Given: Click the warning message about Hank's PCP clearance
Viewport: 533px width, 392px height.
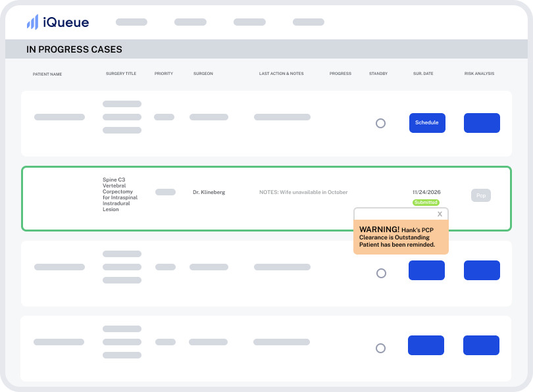Looking at the screenshot, I should (x=401, y=237).
